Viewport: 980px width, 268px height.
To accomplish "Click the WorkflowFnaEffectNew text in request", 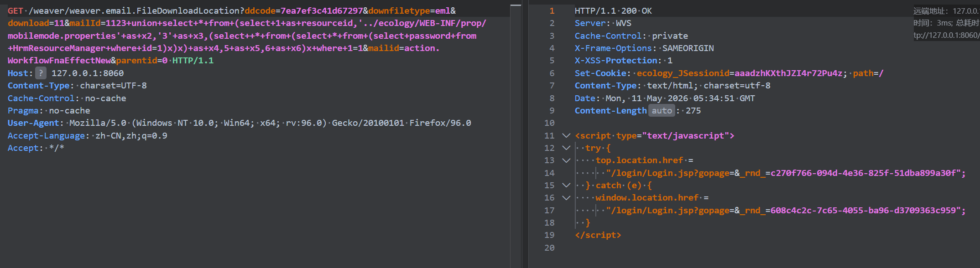I will (x=59, y=60).
